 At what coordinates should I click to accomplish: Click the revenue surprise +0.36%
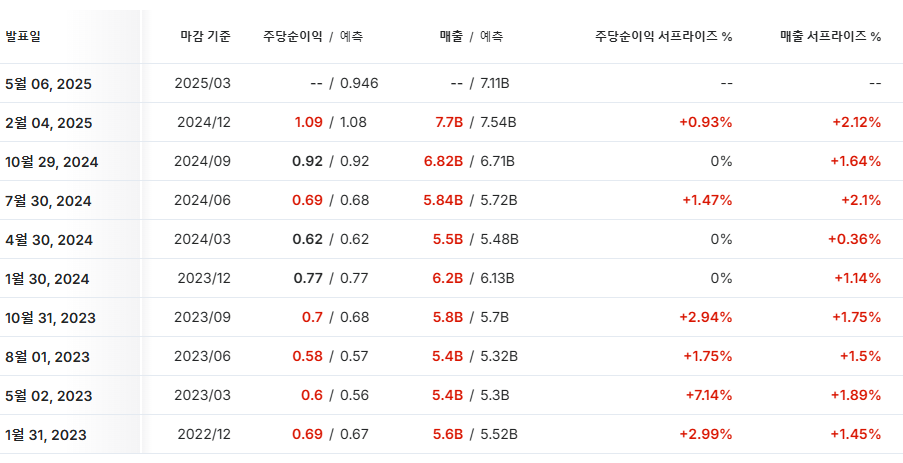pyautogui.click(x=855, y=239)
